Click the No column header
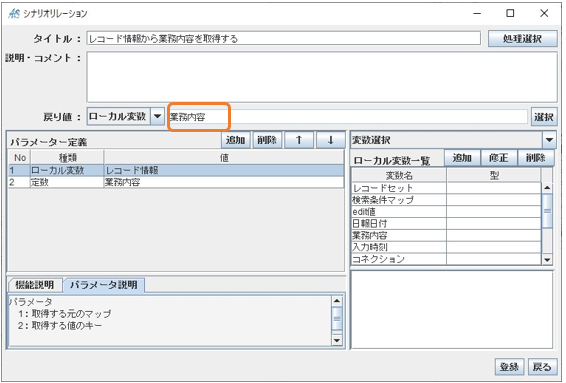Image resolution: width=566 pixels, height=383 pixels. click(20, 158)
